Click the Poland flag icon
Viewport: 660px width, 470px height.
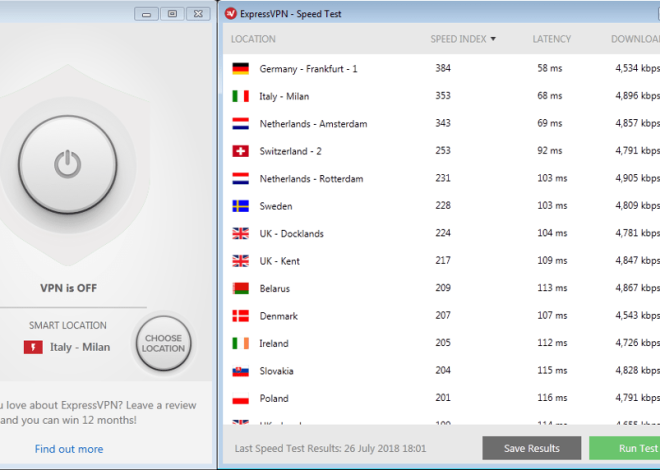241,398
